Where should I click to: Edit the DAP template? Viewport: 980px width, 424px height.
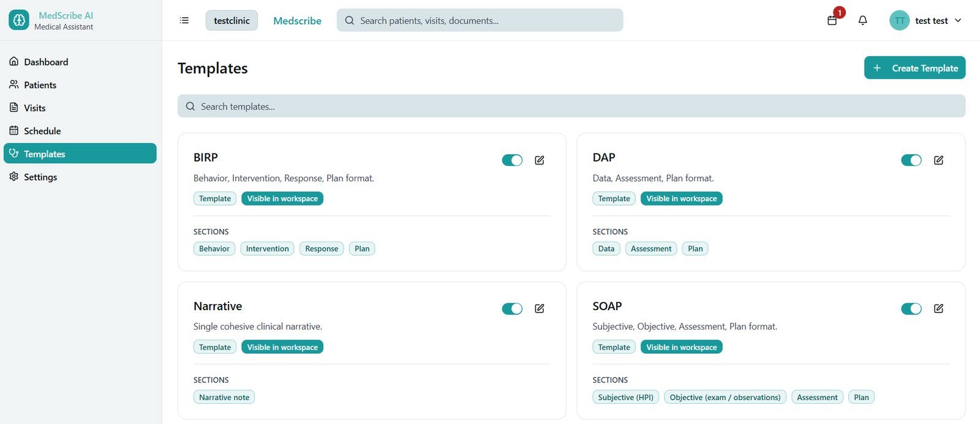[x=938, y=160]
